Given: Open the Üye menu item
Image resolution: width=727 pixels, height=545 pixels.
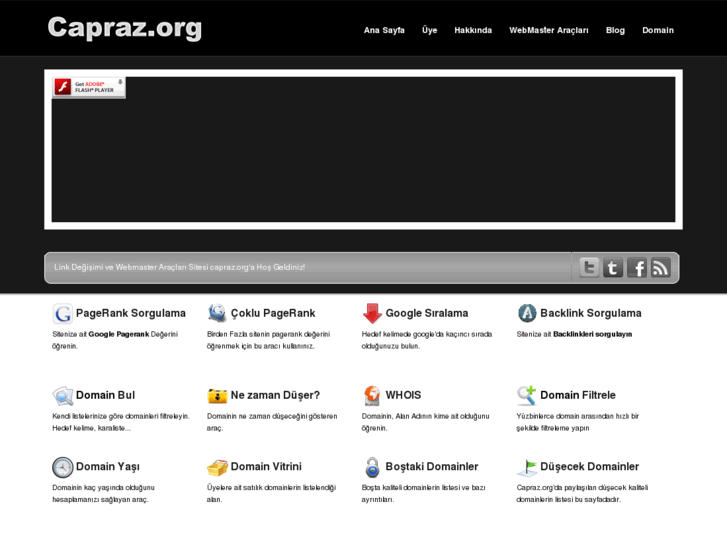Looking at the screenshot, I should pyautogui.click(x=429, y=30).
